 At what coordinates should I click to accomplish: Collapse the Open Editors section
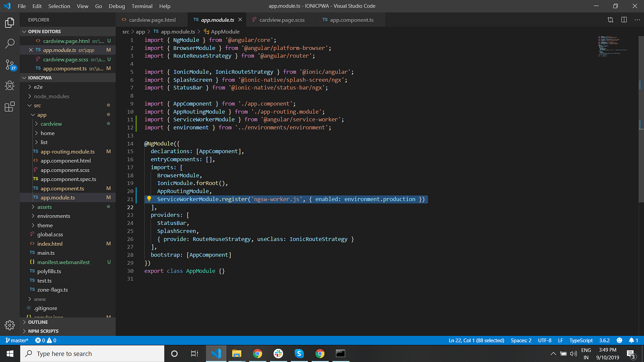tap(68, 31)
